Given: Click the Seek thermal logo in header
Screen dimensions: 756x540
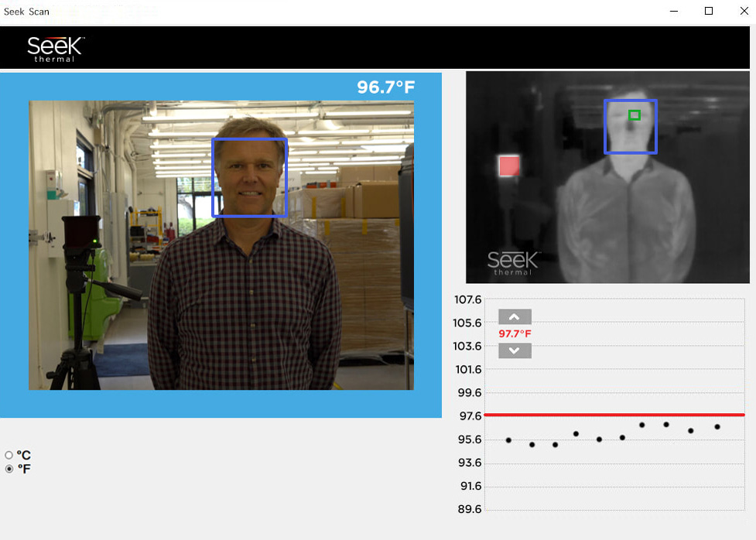Looking at the screenshot, I should (x=56, y=50).
